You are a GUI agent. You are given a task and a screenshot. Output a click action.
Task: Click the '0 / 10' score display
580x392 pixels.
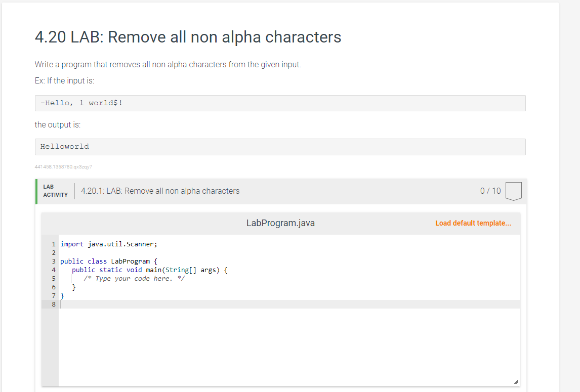pyautogui.click(x=490, y=191)
